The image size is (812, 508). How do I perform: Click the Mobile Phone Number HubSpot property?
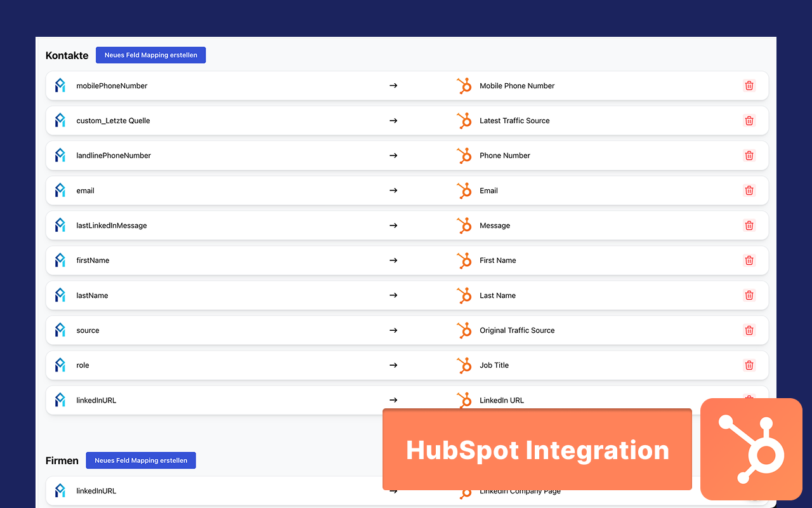click(517, 86)
